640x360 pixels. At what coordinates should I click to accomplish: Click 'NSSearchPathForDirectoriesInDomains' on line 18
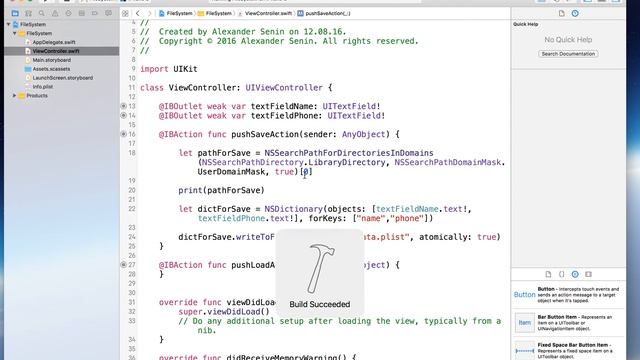pyautogui.click(x=349, y=153)
